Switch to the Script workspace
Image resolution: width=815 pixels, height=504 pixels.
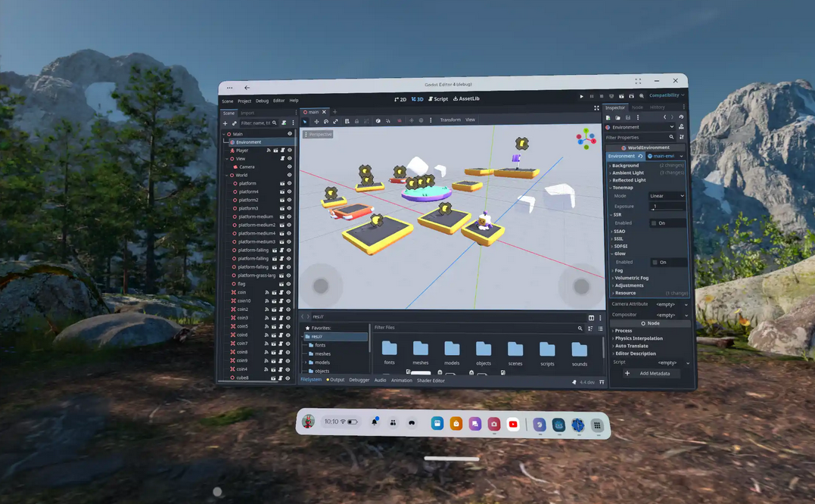coord(438,98)
